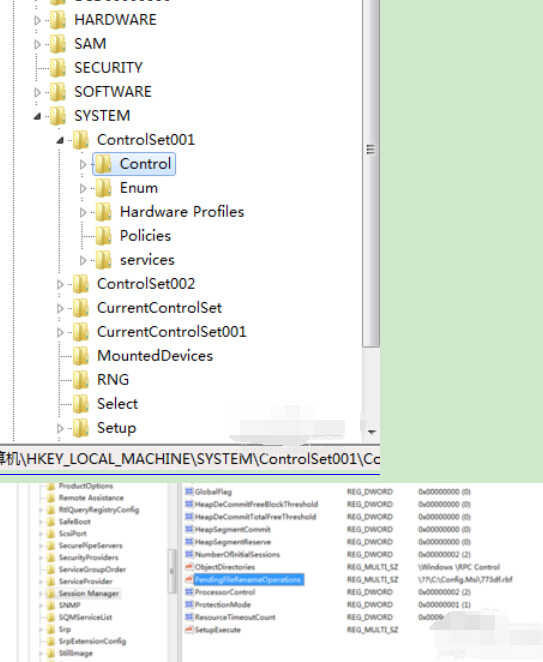Click the ProductOptions folder icon
The image size is (543, 662).
pos(51,486)
